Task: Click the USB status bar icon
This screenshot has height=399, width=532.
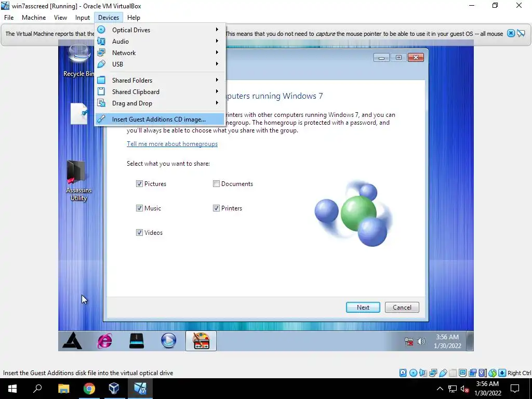Action: point(443,373)
